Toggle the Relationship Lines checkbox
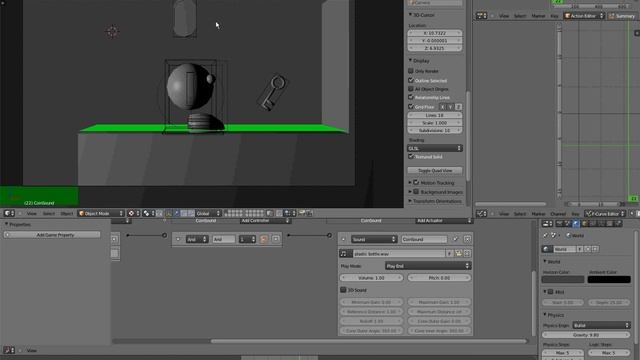The height and width of the screenshot is (360, 640). (x=411, y=97)
